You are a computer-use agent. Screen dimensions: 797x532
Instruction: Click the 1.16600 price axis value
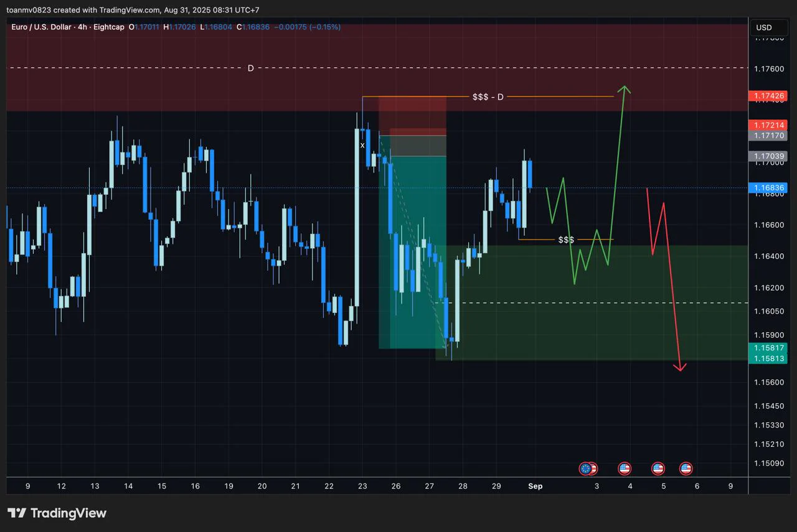[769, 225]
